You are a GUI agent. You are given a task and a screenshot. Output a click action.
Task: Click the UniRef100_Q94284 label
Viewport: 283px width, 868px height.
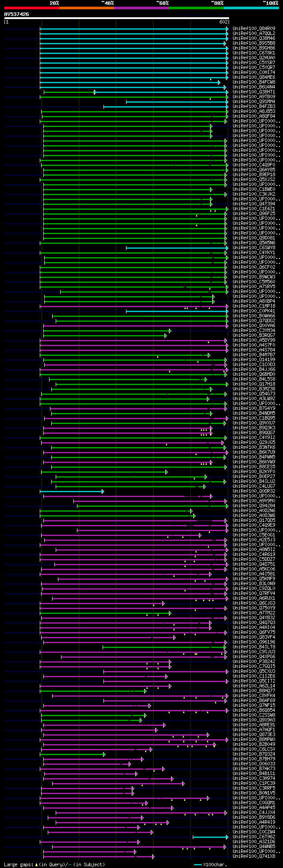(254, 506)
